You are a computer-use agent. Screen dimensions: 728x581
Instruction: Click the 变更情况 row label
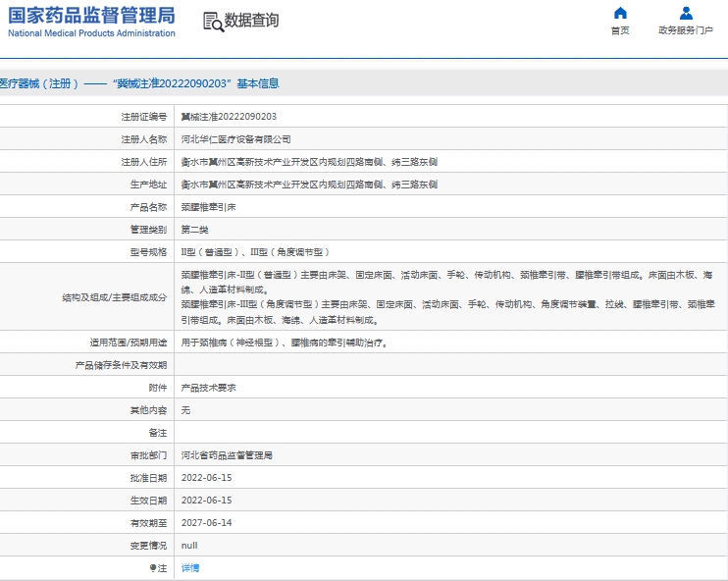tap(148, 546)
